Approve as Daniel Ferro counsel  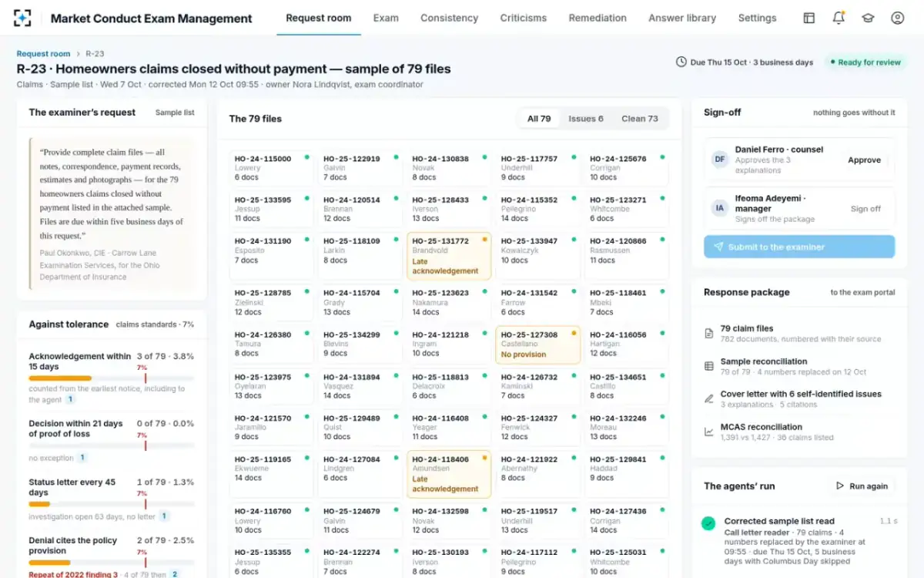click(864, 160)
